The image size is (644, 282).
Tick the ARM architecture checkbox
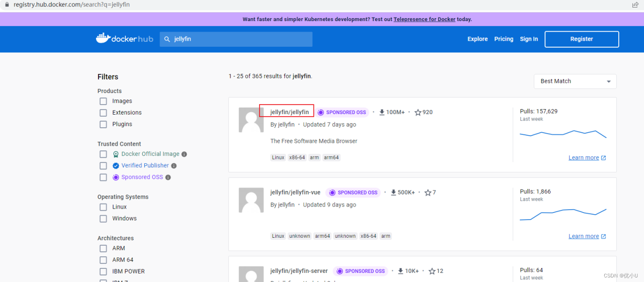tap(103, 248)
